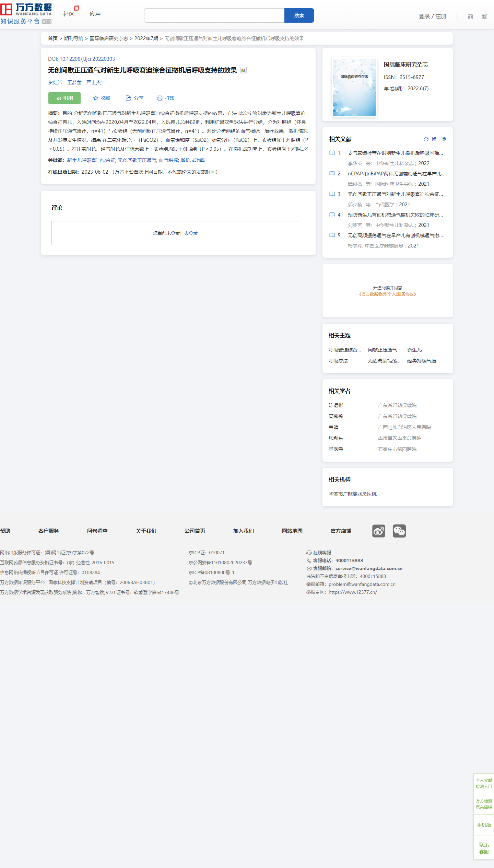The image size is (494, 868).
Task: Open footer 官方店铺 link
Action: click(341, 531)
